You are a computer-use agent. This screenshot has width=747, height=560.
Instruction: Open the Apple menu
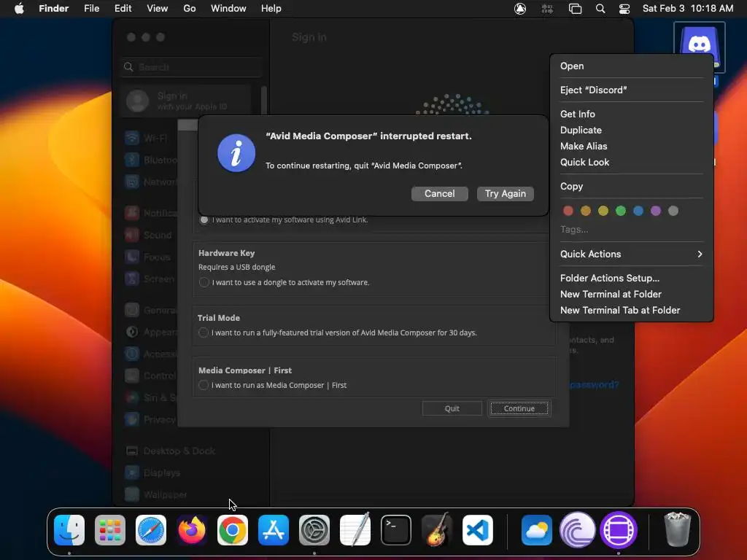pyautogui.click(x=19, y=9)
